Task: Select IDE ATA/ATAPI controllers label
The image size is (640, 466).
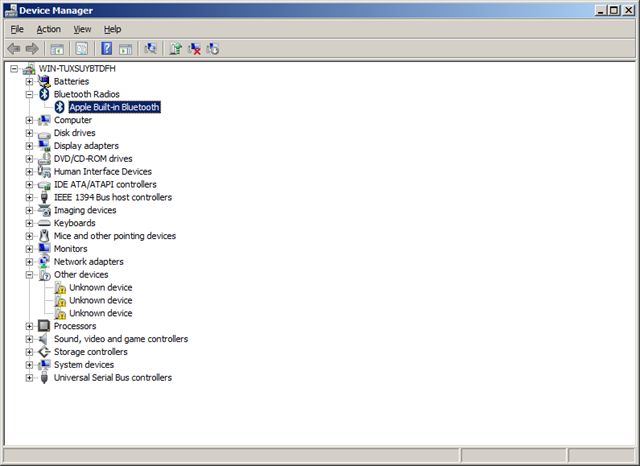Action: tap(105, 184)
